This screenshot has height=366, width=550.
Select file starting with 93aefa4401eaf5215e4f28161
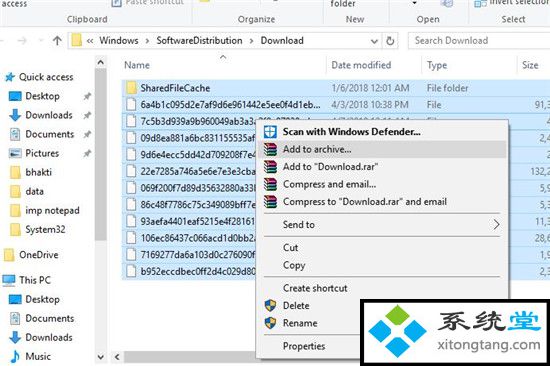coord(189,221)
